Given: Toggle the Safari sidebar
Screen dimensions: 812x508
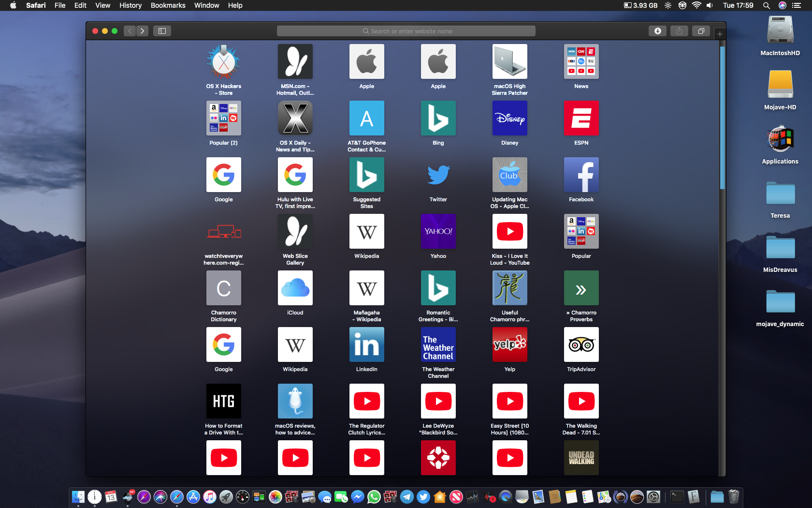Looking at the screenshot, I should [x=162, y=31].
